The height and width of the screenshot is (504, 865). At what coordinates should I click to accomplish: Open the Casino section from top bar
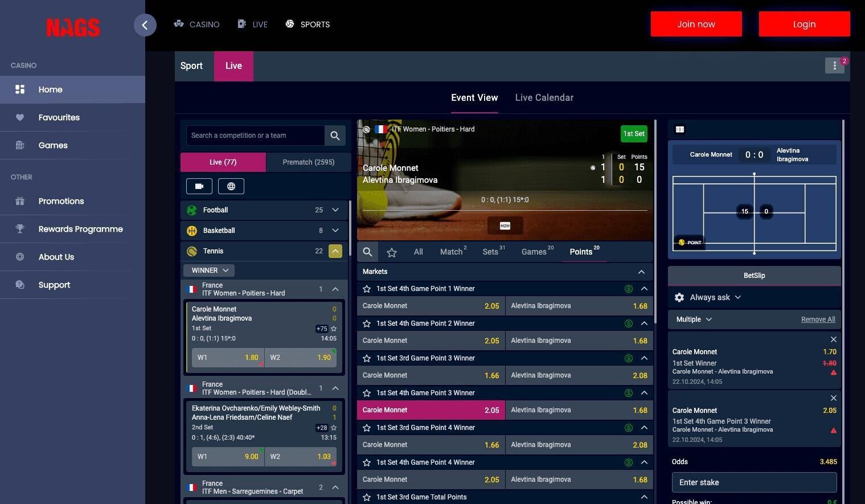(197, 24)
